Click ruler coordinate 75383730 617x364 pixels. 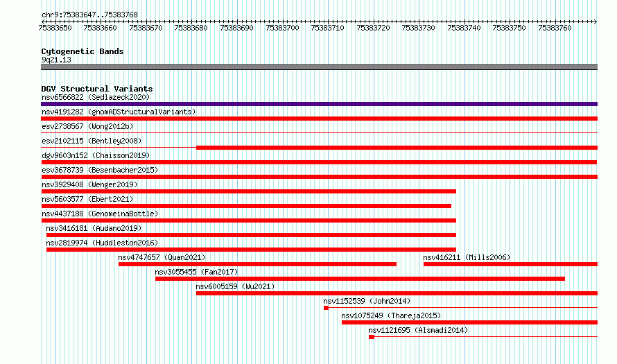click(x=418, y=28)
